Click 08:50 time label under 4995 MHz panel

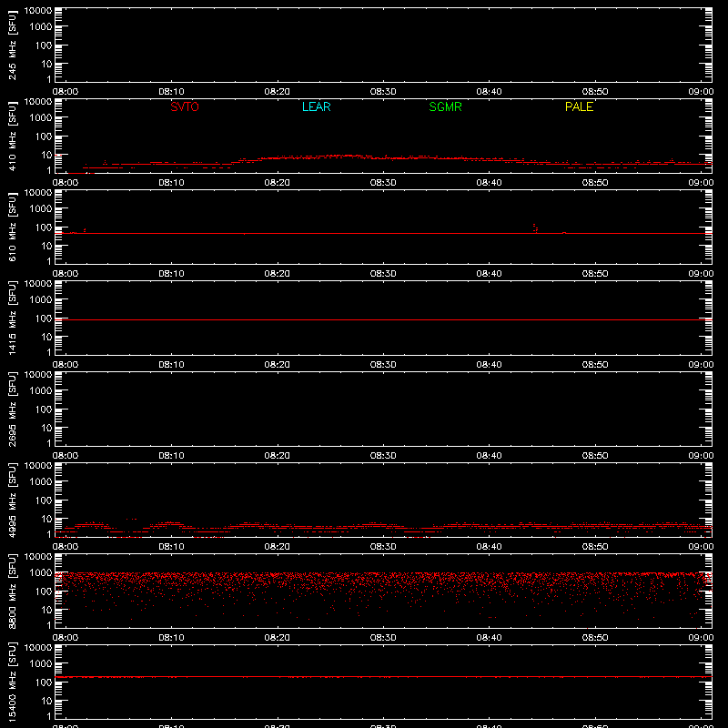(595, 547)
